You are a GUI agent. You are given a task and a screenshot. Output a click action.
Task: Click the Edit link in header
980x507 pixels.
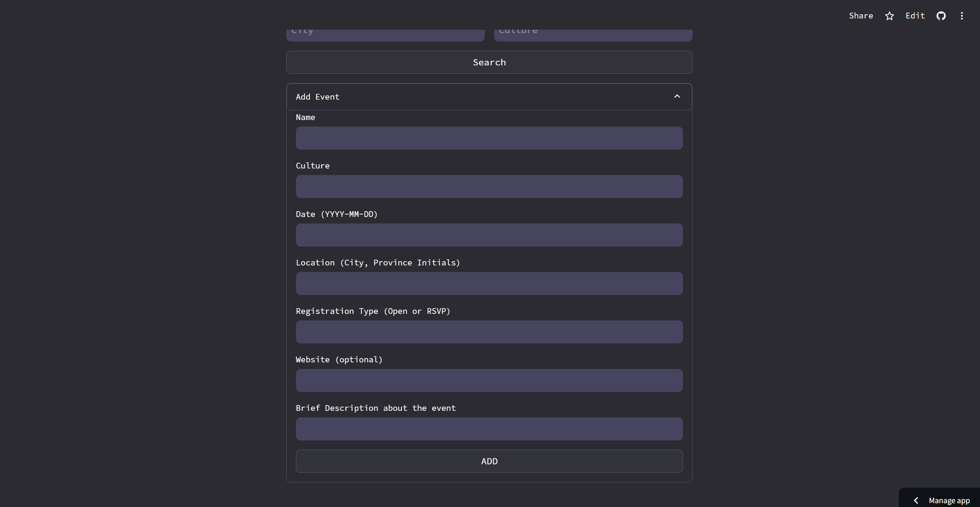tap(915, 16)
